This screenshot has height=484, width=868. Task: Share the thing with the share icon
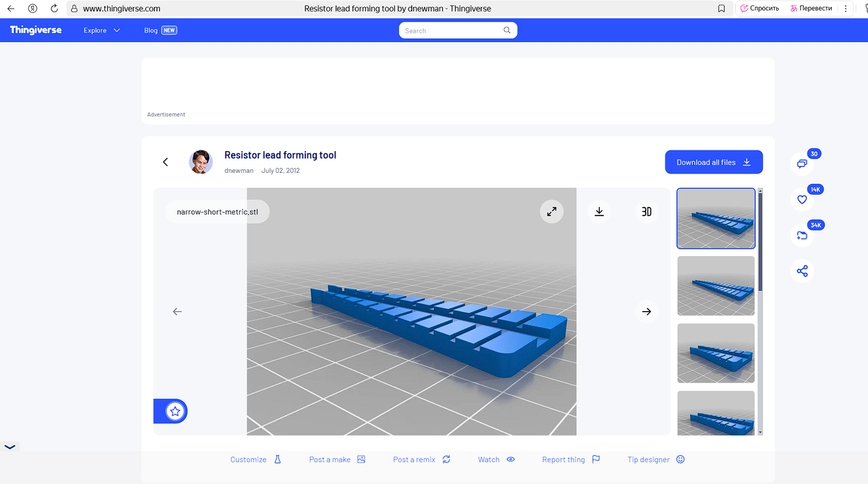802,271
